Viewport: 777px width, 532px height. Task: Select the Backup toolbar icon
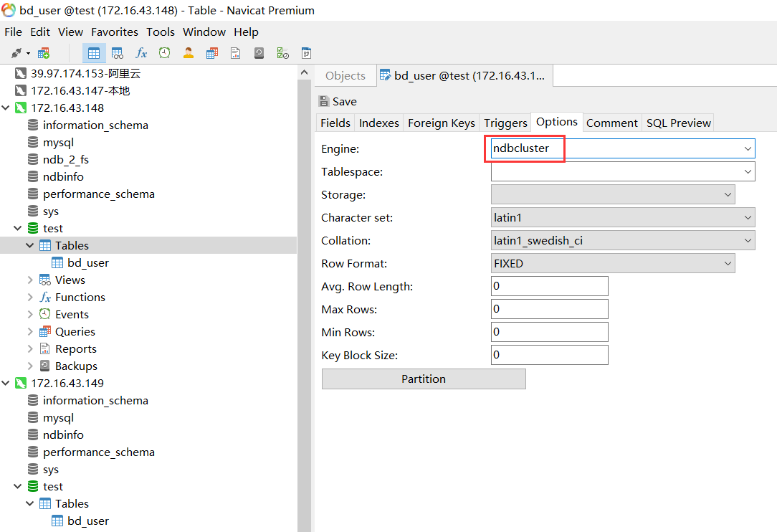pos(259,53)
